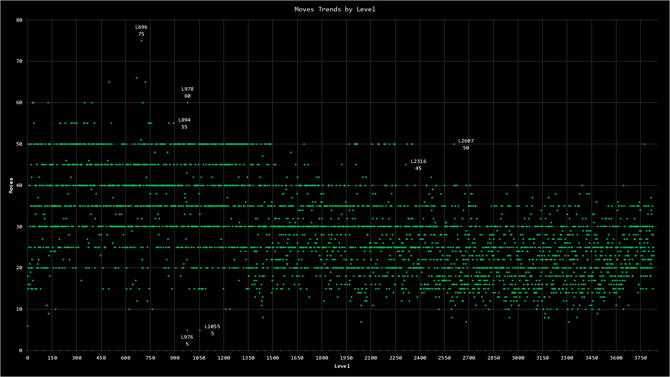Click the x-axis tick label '3750'
This screenshot has height=377, width=670.
pos(641,358)
